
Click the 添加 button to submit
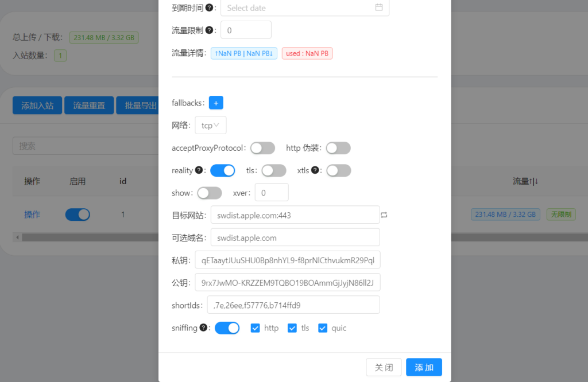click(424, 367)
